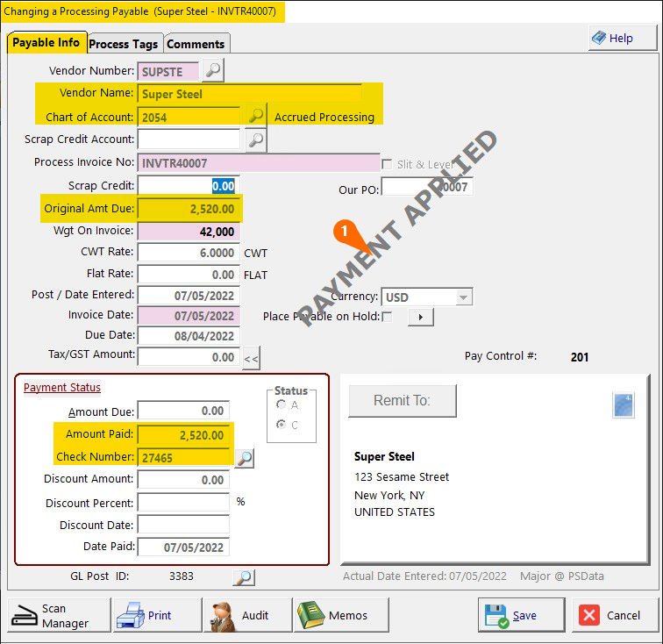The height and width of the screenshot is (644, 663).
Task: Expand hold options arrow button
Action: [421, 317]
